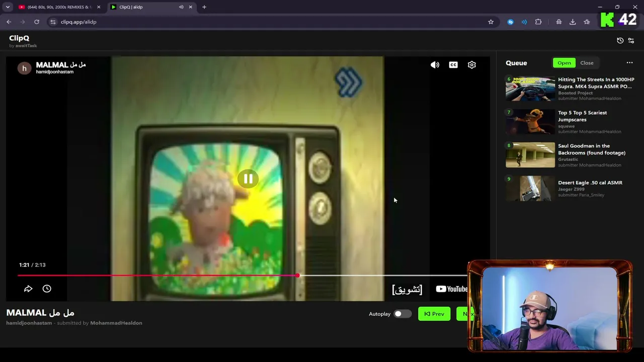Close the 80s, 90s, 2000s REMIXES tab
644x362 pixels.
pos(99,7)
